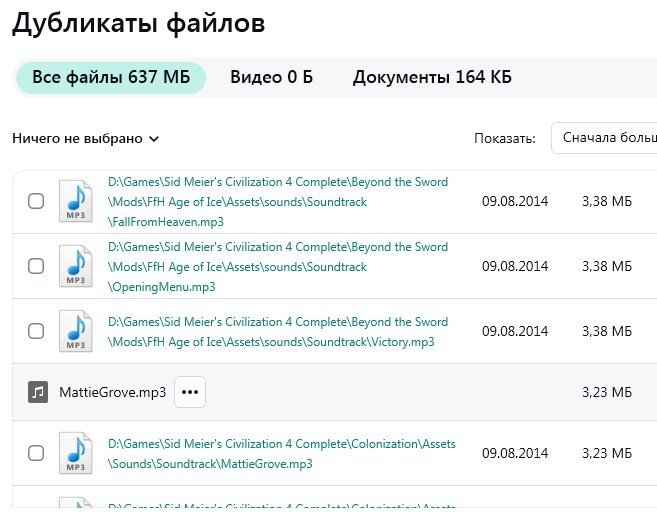Open the OpeningMenu.mp3 file path link
Image resolution: width=657 pixels, height=523 pixels.
[278, 267]
